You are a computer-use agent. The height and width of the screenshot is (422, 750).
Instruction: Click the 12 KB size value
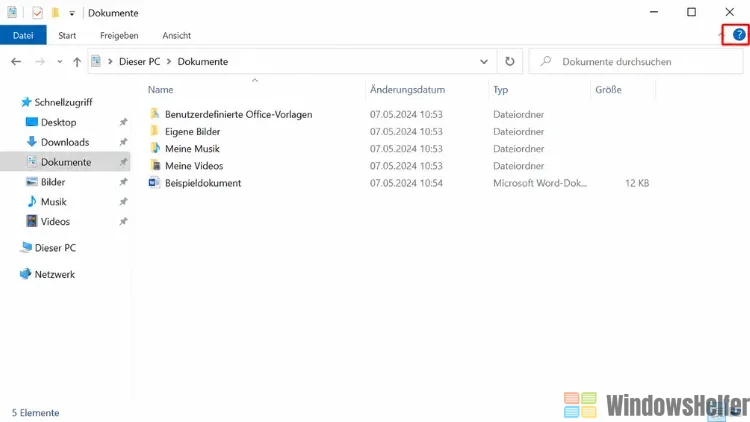pos(637,183)
